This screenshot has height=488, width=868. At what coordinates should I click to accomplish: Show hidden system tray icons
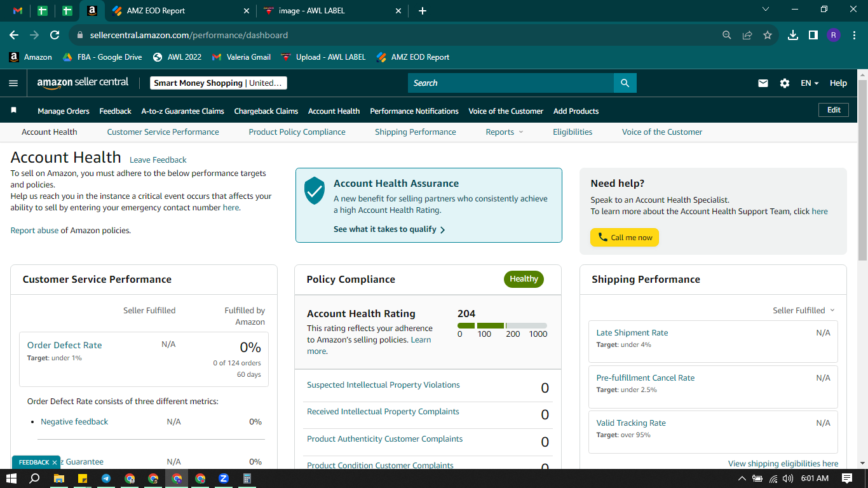click(x=742, y=478)
